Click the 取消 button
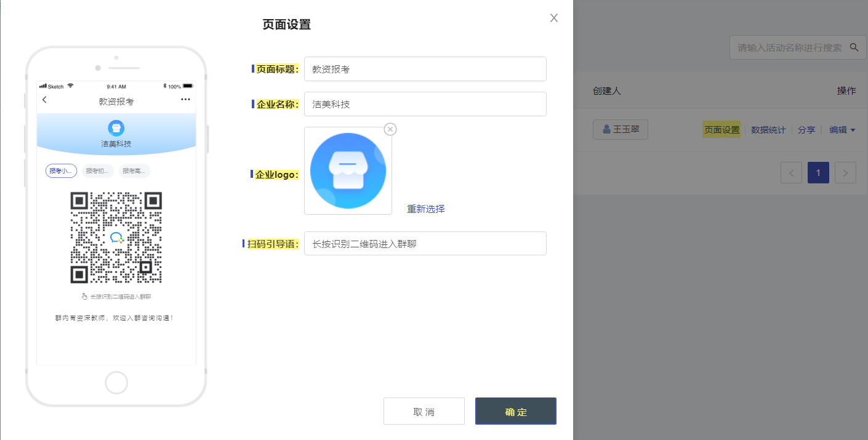This screenshot has width=868, height=440. pyautogui.click(x=424, y=411)
